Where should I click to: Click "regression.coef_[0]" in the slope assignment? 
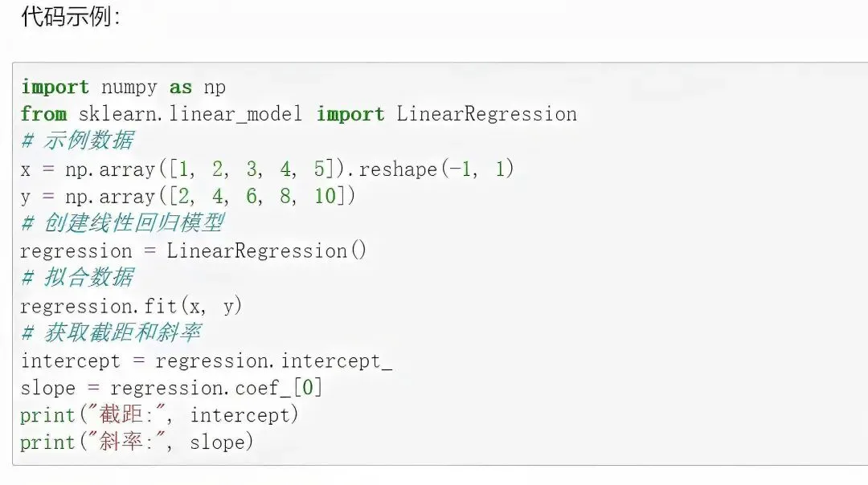[x=216, y=388]
